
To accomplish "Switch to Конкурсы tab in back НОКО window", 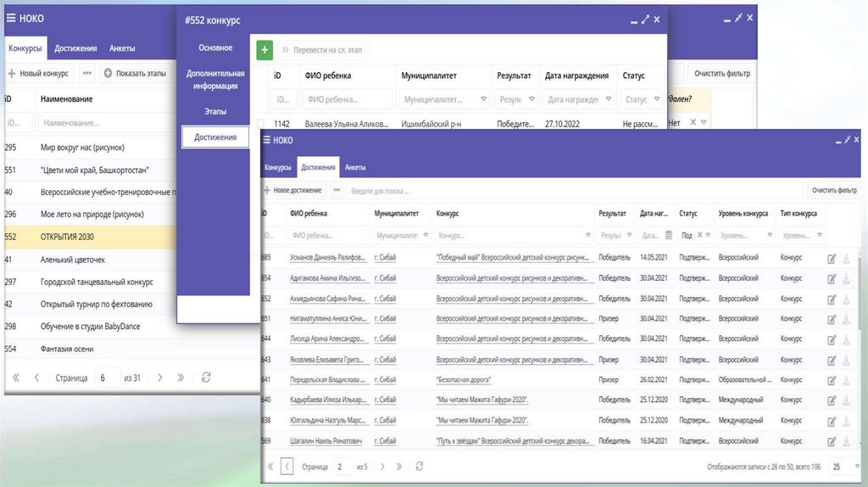I will pos(25,48).
